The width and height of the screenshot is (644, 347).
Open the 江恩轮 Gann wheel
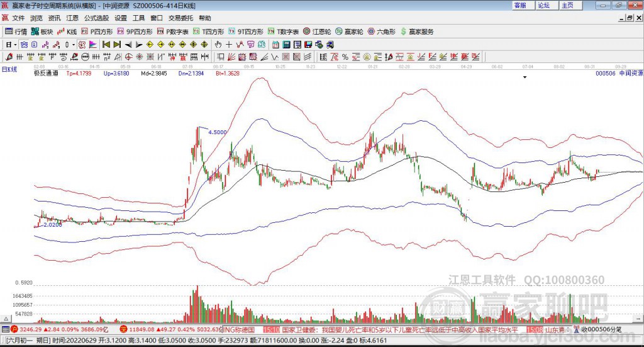pyautogui.click(x=317, y=31)
